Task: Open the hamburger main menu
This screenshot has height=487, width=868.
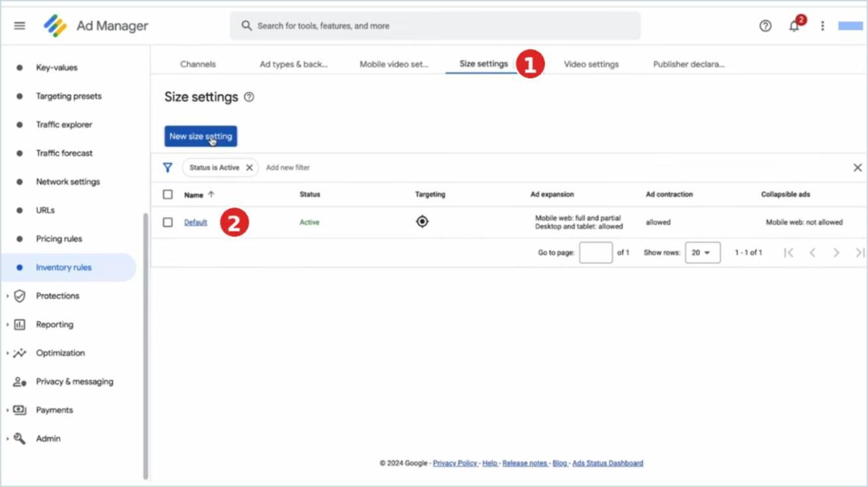Action: pyautogui.click(x=20, y=26)
